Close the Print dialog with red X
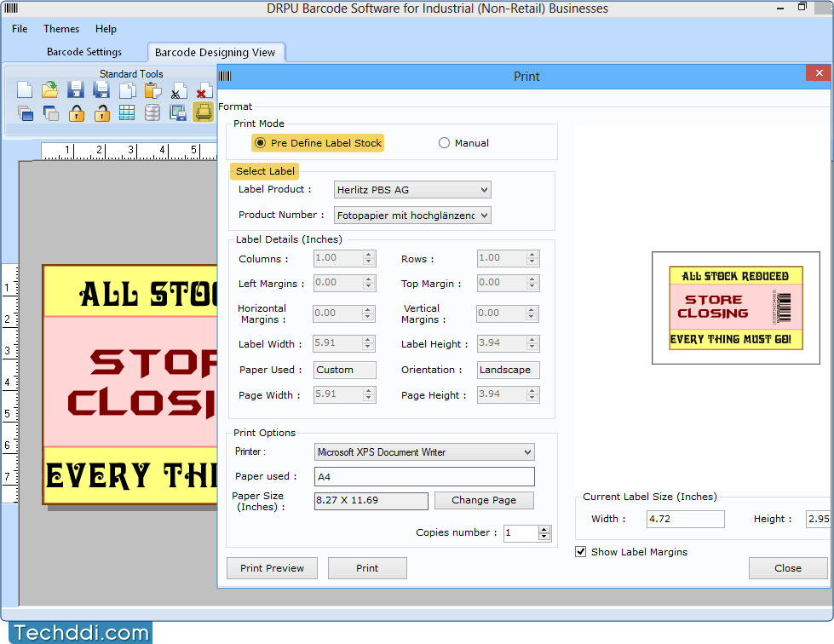The width and height of the screenshot is (834, 644). (x=819, y=73)
